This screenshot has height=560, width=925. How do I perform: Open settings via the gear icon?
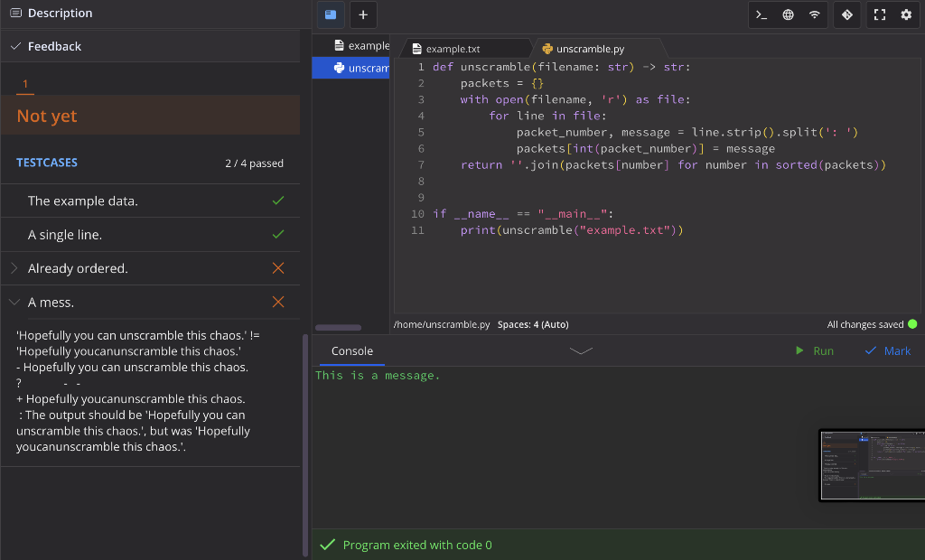(x=907, y=14)
